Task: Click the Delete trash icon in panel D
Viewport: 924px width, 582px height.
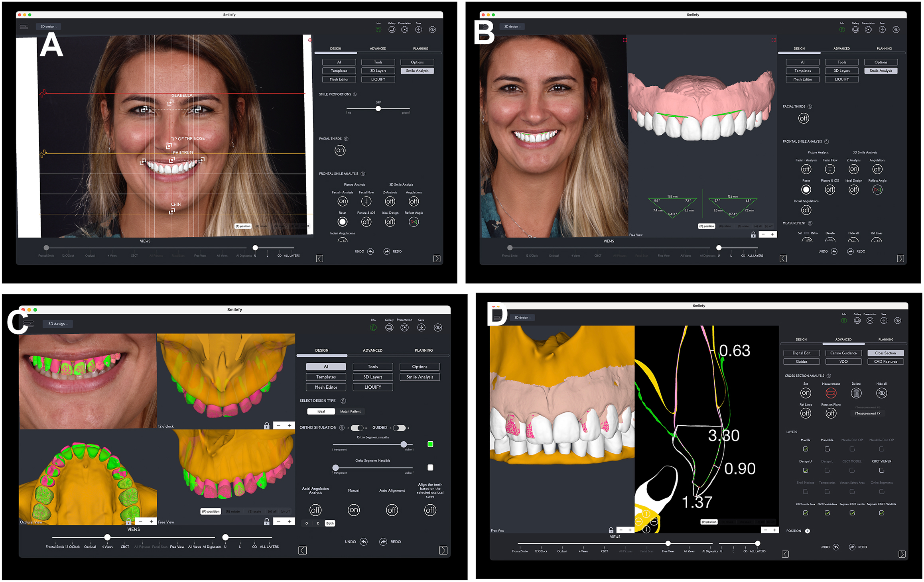Action: click(856, 393)
